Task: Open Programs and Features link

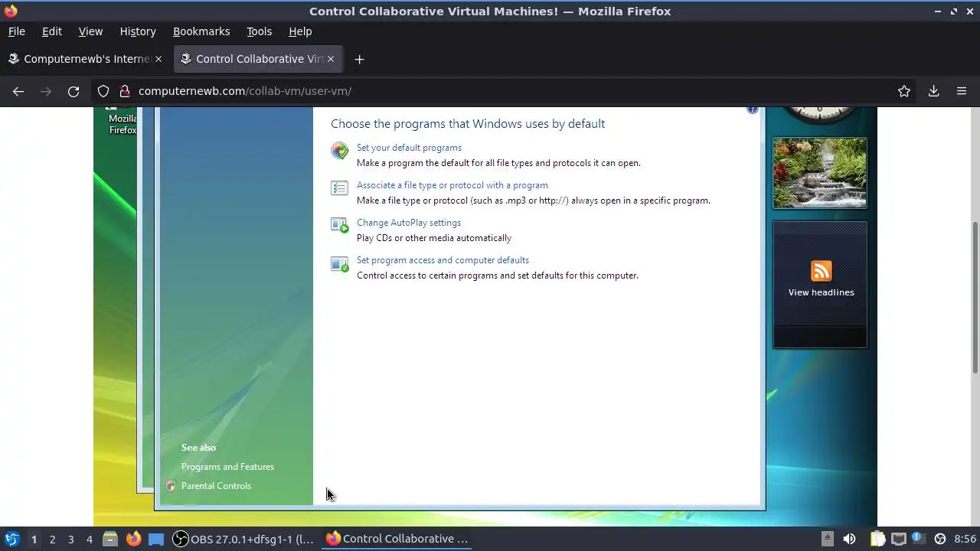Action: [227, 467]
